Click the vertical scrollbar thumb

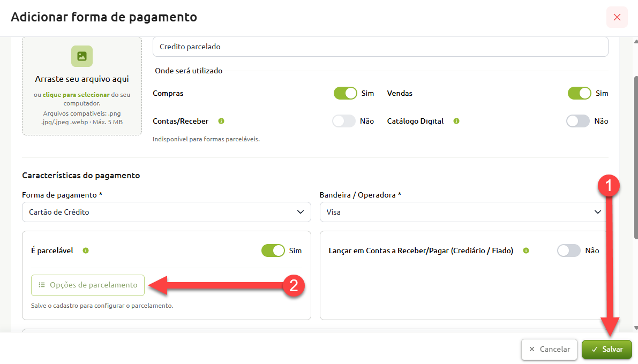pyautogui.click(x=636, y=158)
